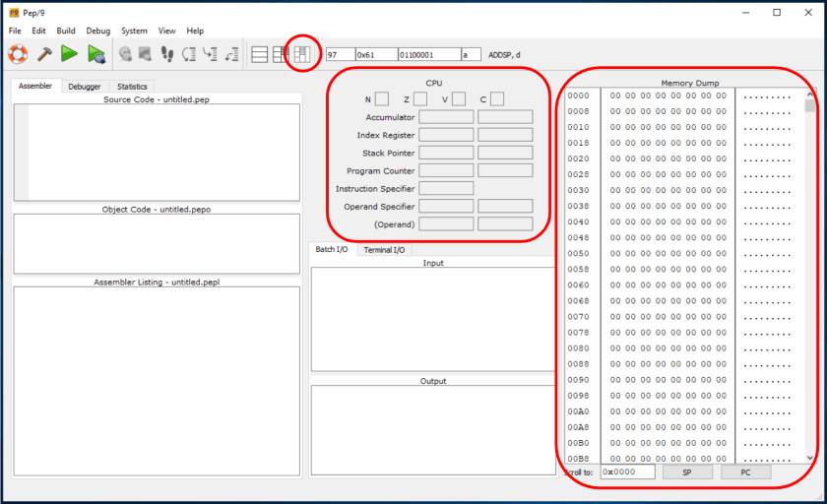Click the SP scroll button
The width and height of the screenshot is (827, 504).
687,472
